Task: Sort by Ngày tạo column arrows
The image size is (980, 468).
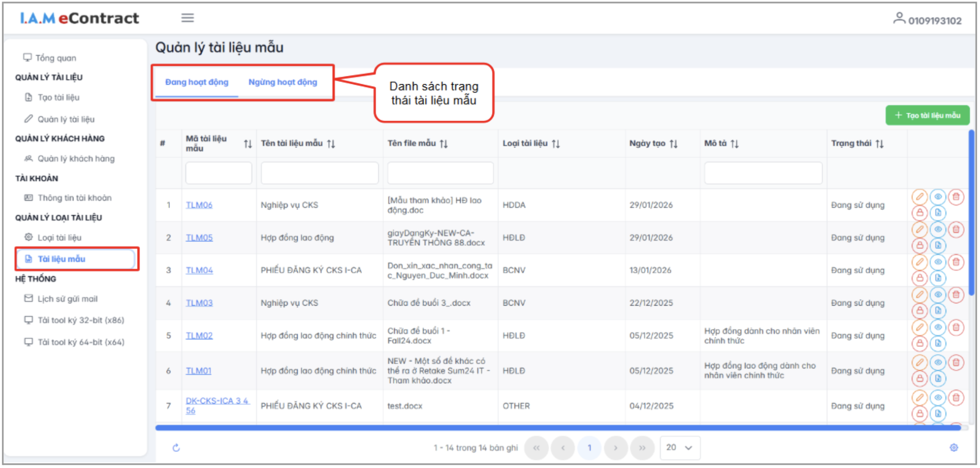Action: (673, 144)
